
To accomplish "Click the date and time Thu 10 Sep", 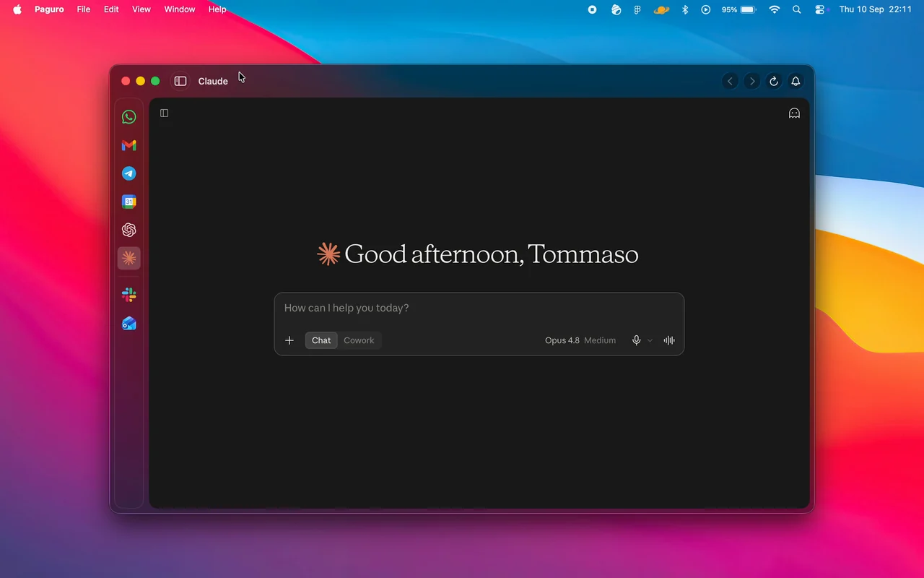I will point(876,9).
